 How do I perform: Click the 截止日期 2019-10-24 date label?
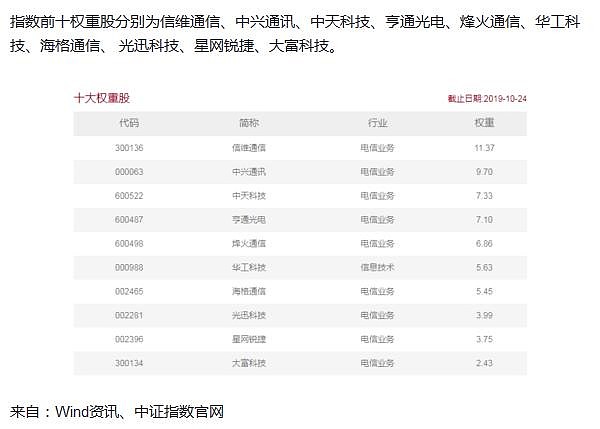(x=487, y=99)
